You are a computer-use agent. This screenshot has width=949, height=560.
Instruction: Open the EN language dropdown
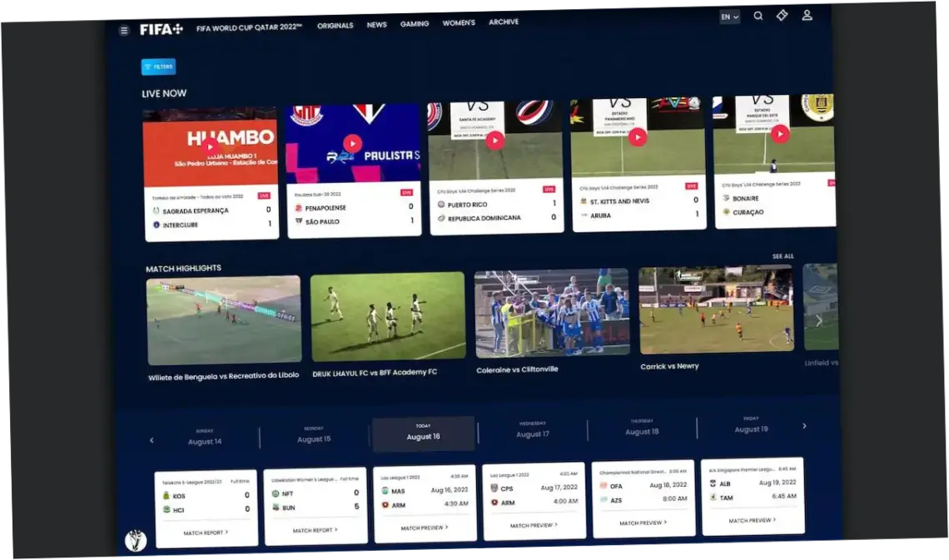click(729, 17)
